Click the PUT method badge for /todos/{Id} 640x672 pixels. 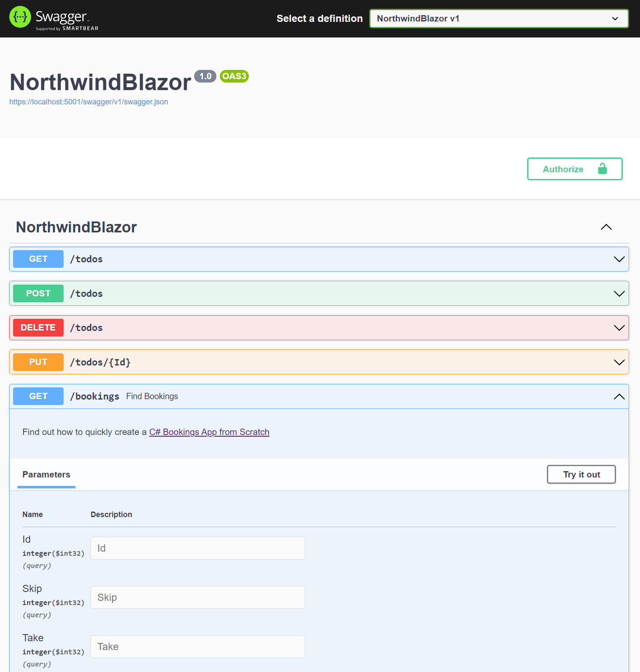click(38, 362)
